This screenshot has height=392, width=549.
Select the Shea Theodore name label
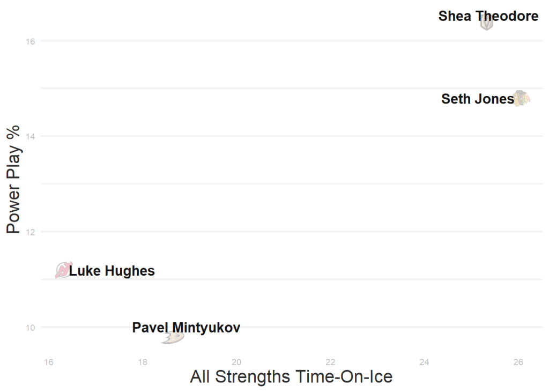click(x=488, y=16)
